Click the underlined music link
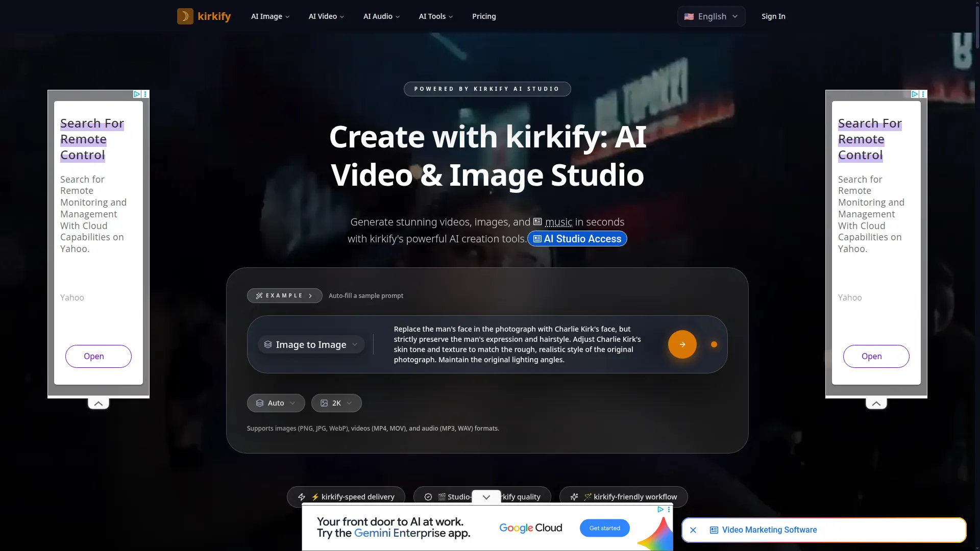Image resolution: width=980 pixels, height=551 pixels. 558,222
